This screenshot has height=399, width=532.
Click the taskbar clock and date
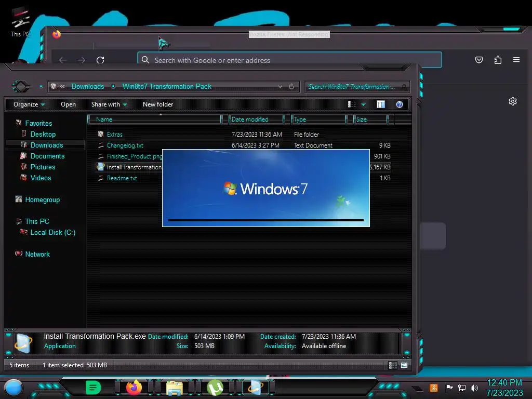tap(504, 388)
